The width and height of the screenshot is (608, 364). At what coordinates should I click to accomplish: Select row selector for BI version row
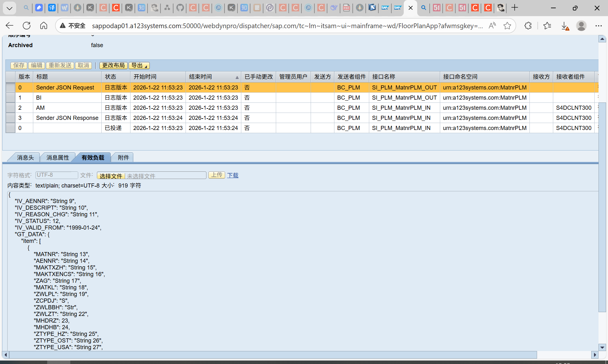click(x=10, y=98)
